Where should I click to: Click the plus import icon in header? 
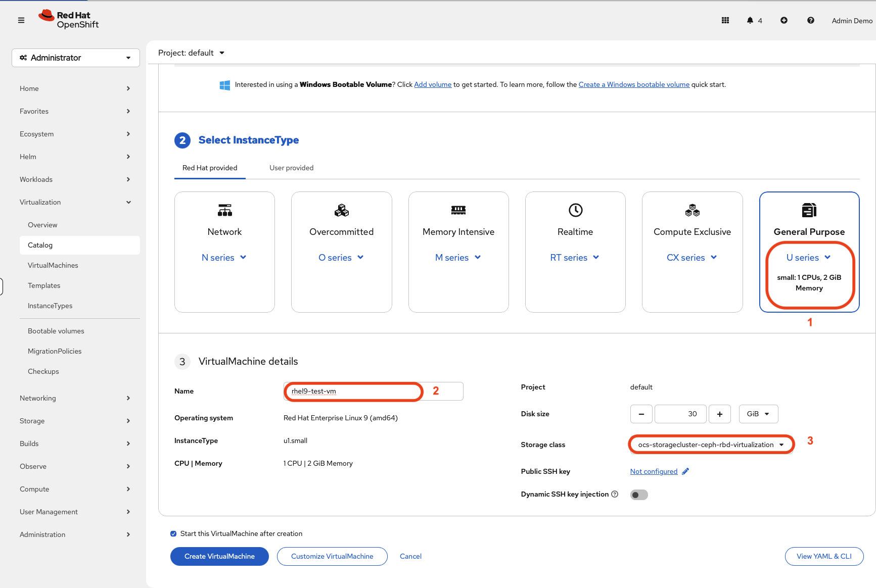pos(784,20)
